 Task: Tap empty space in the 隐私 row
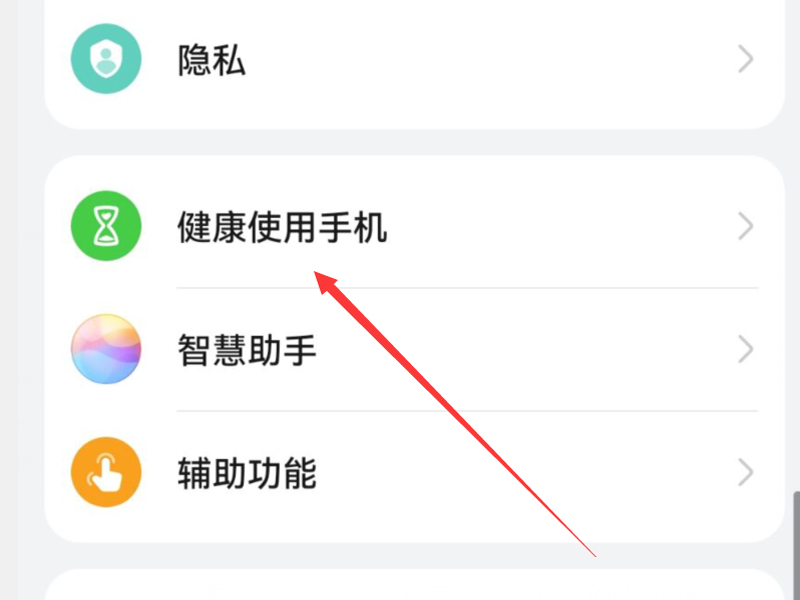485,59
